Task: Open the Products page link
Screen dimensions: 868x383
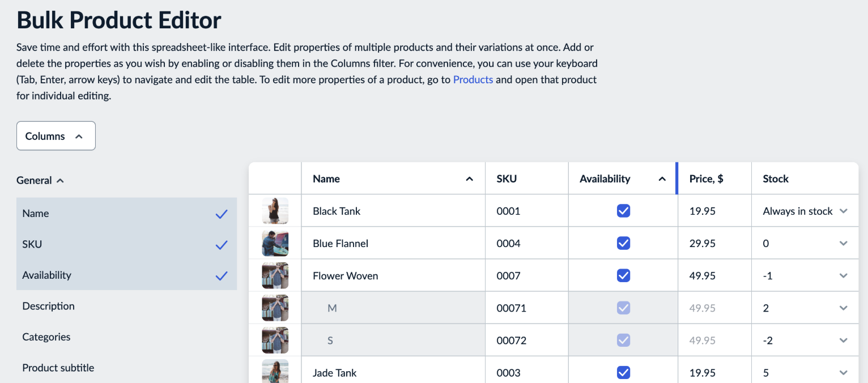Action: click(x=473, y=79)
